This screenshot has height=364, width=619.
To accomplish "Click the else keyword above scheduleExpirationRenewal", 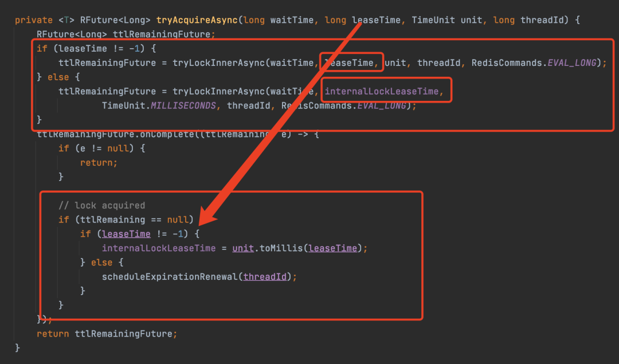I will (x=102, y=263).
